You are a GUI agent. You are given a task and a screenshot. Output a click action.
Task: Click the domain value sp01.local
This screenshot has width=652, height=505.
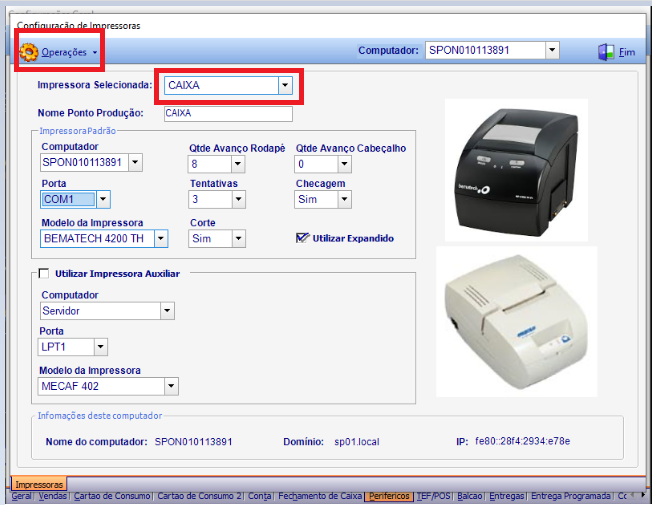click(357, 442)
